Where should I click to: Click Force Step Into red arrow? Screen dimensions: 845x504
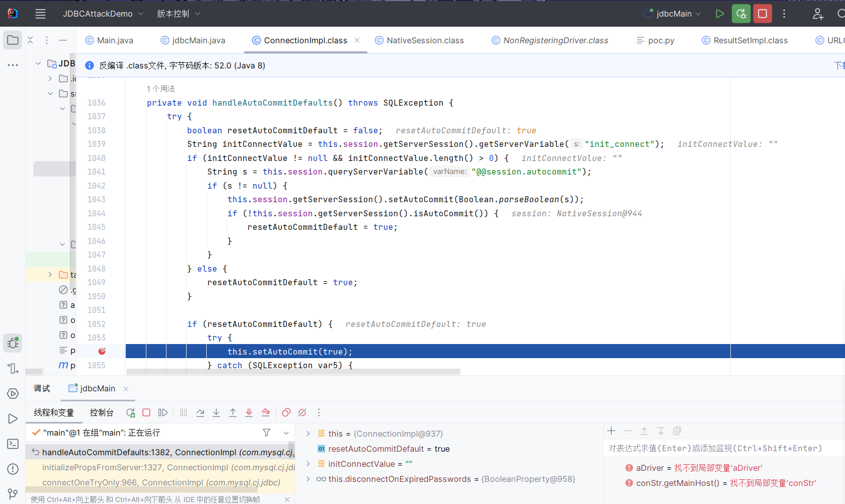[249, 412]
